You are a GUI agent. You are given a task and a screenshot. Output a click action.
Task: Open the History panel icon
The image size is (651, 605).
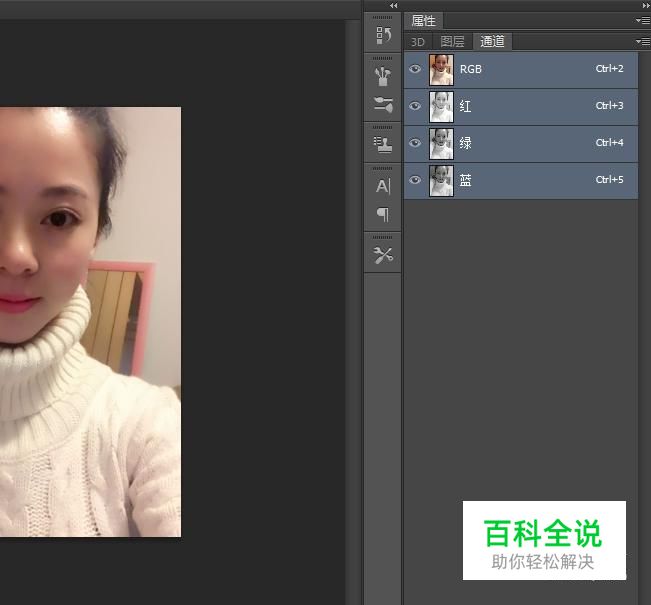coord(383,35)
